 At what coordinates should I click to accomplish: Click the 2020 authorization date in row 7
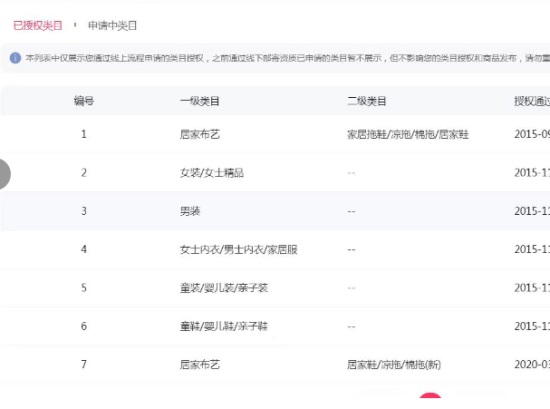(x=532, y=364)
